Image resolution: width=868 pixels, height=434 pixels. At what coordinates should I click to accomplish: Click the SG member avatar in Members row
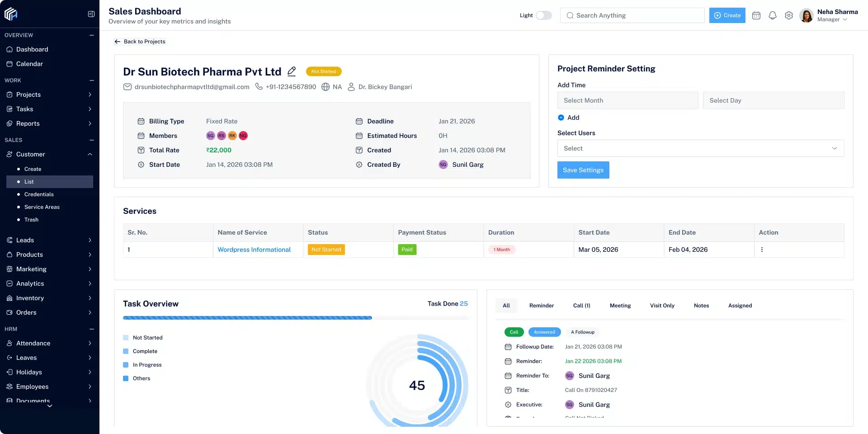tap(210, 136)
